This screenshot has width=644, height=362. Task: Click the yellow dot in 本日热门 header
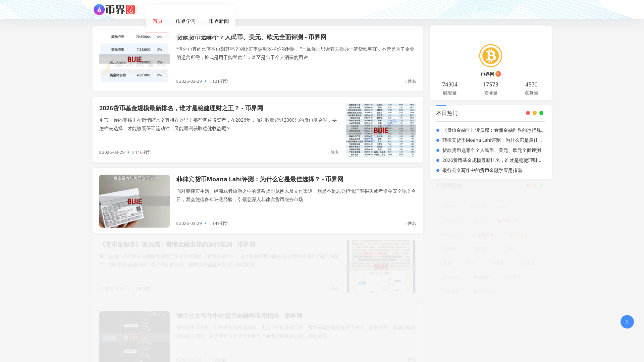click(535, 113)
